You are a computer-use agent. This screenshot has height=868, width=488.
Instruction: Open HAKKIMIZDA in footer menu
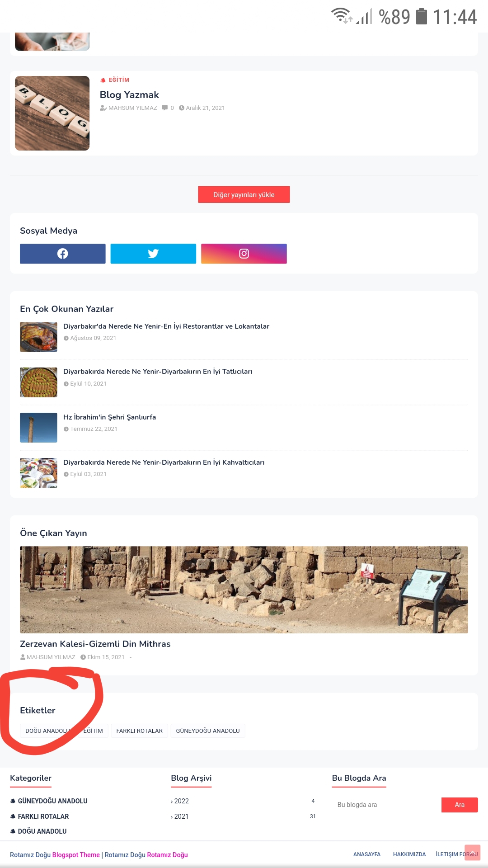(409, 854)
